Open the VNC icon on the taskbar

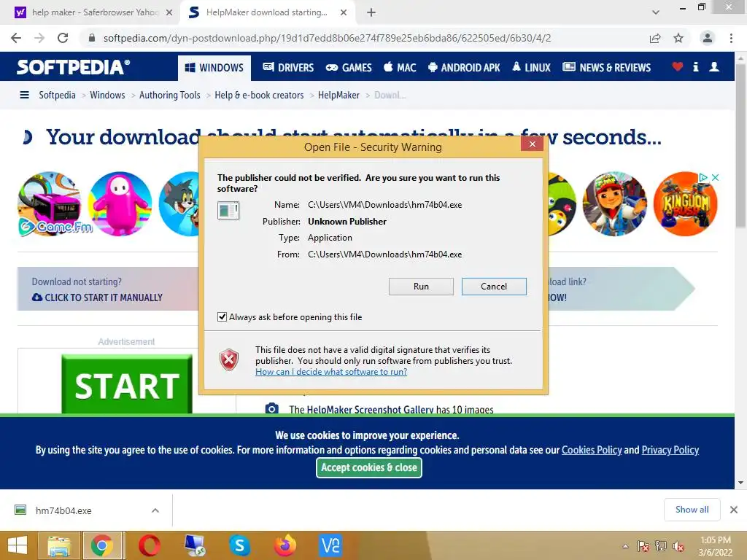point(330,545)
